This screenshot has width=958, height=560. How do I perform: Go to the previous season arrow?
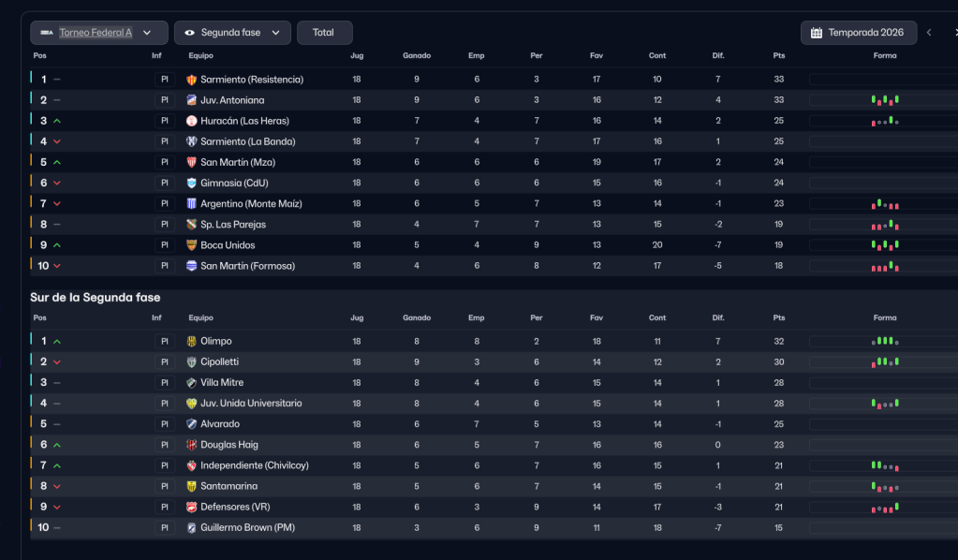[x=929, y=33]
